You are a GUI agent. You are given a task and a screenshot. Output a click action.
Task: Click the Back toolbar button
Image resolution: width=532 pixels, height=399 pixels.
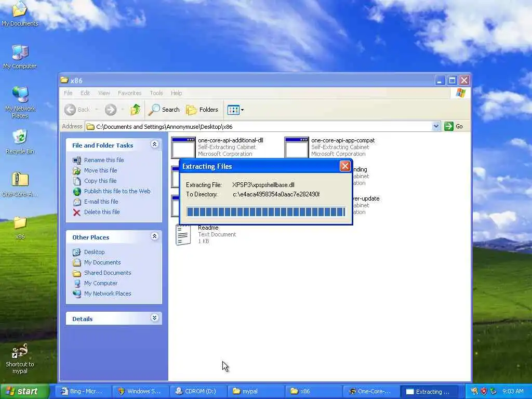(77, 110)
